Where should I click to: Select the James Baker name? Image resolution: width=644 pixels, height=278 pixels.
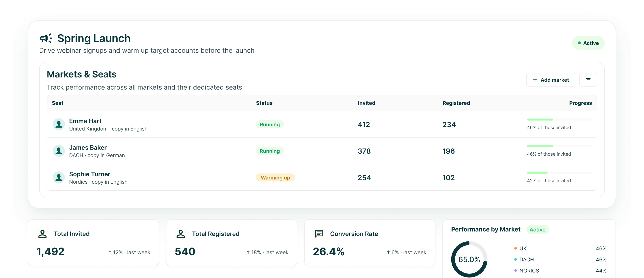click(88, 148)
